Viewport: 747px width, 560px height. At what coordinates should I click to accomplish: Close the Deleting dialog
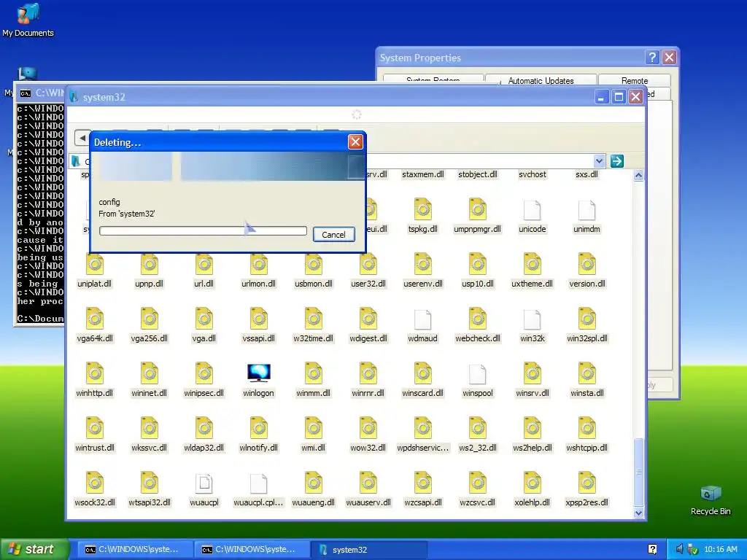click(355, 142)
